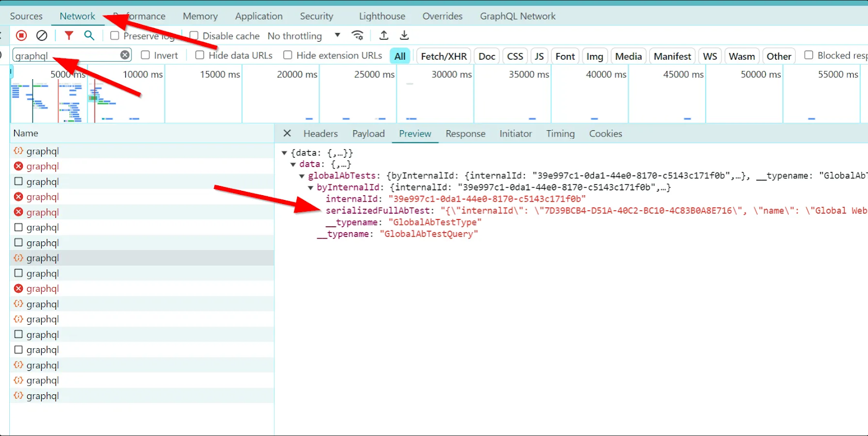This screenshot has height=436, width=868.
Task: Open the No throttling dropdown
Action: coord(304,36)
